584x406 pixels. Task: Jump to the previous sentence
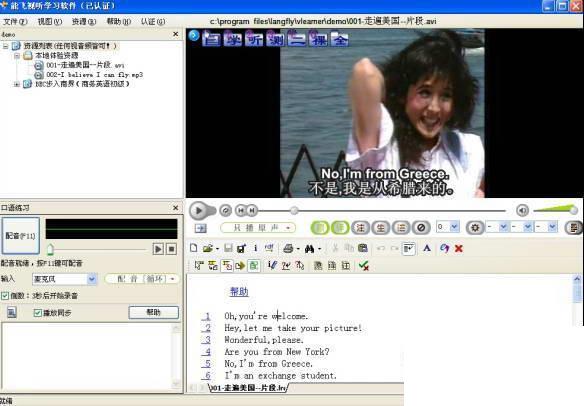click(241, 211)
